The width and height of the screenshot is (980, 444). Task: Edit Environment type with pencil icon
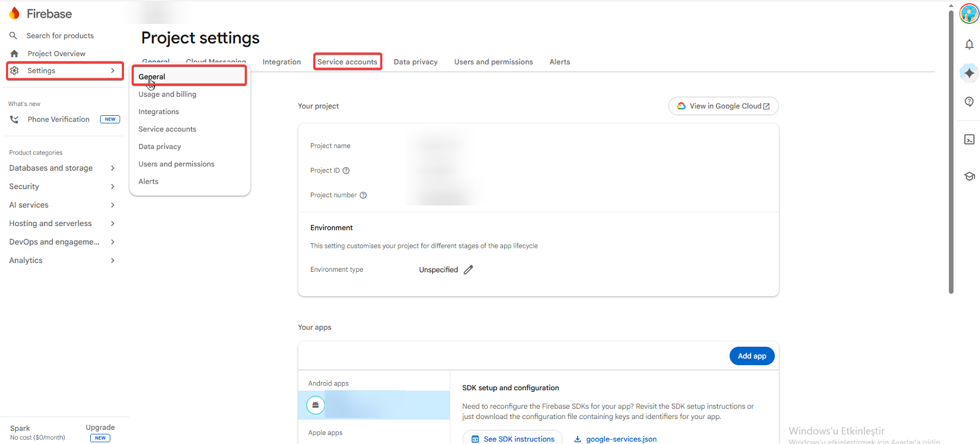pos(468,270)
